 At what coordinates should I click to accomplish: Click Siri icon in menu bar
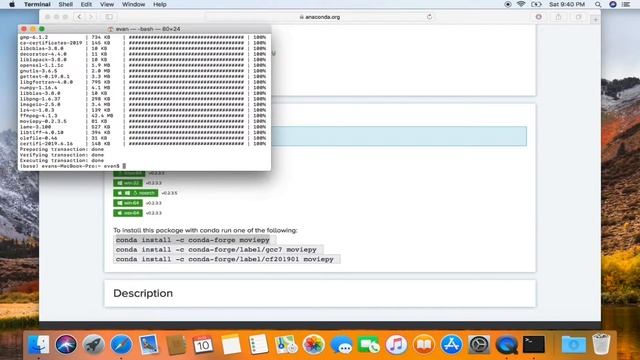613,4
